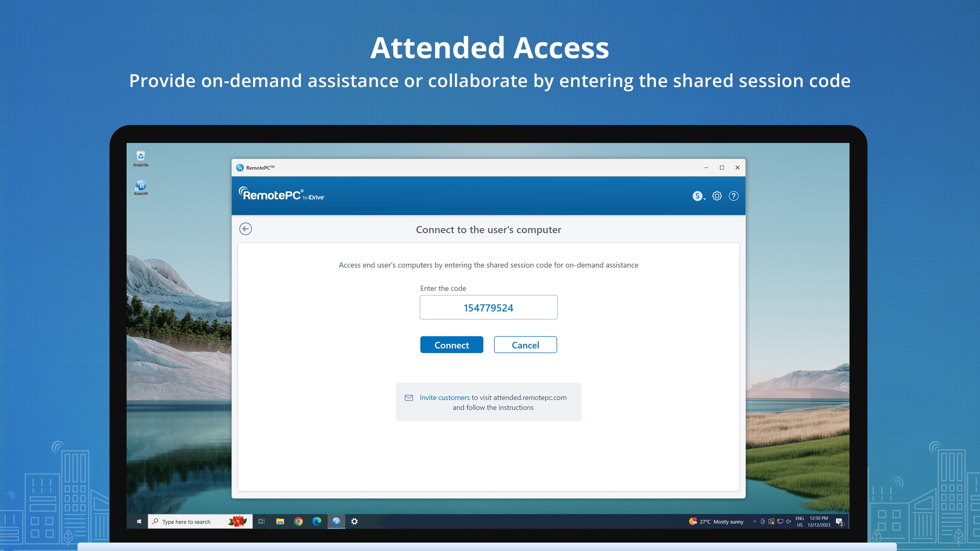Open the account menu via the S avatar dropdown
Screen dimensions: 980x551
tap(699, 196)
